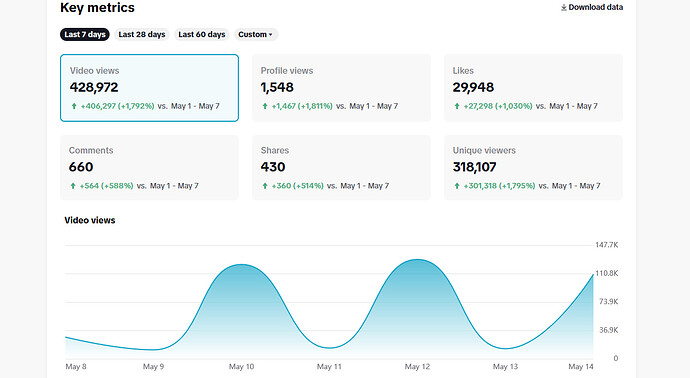This screenshot has height=378, width=690.
Task: Click the +406,297 (+1,792%) change text
Action: click(x=117, y=106)
